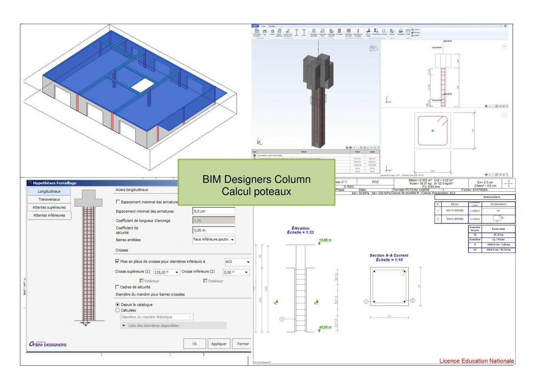
Task: Select the Calculées radio button
Action: pyautogui.click(x=117, y=310)
